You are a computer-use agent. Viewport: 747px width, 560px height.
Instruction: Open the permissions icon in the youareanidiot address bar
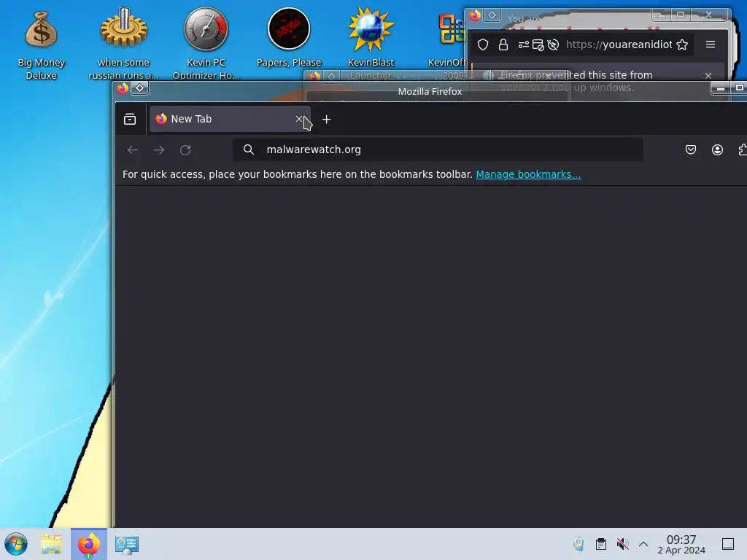[x=524, y=44]
